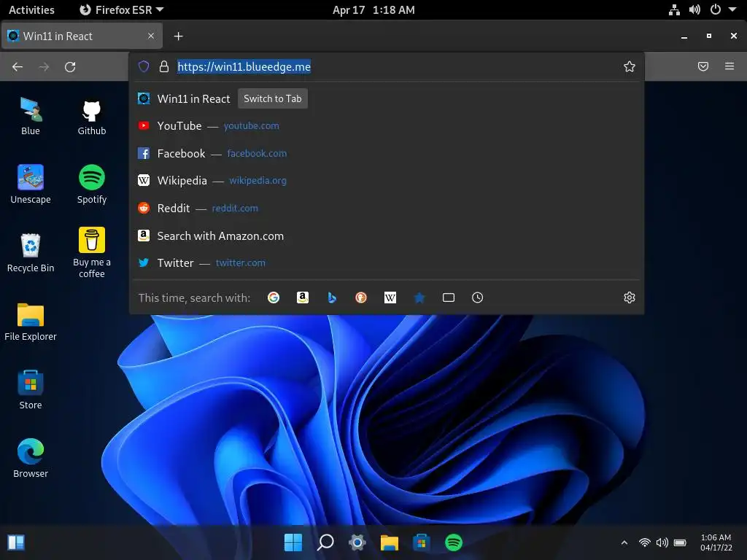
Task: Open GNOME Activities overview
Action: point(31,9)
